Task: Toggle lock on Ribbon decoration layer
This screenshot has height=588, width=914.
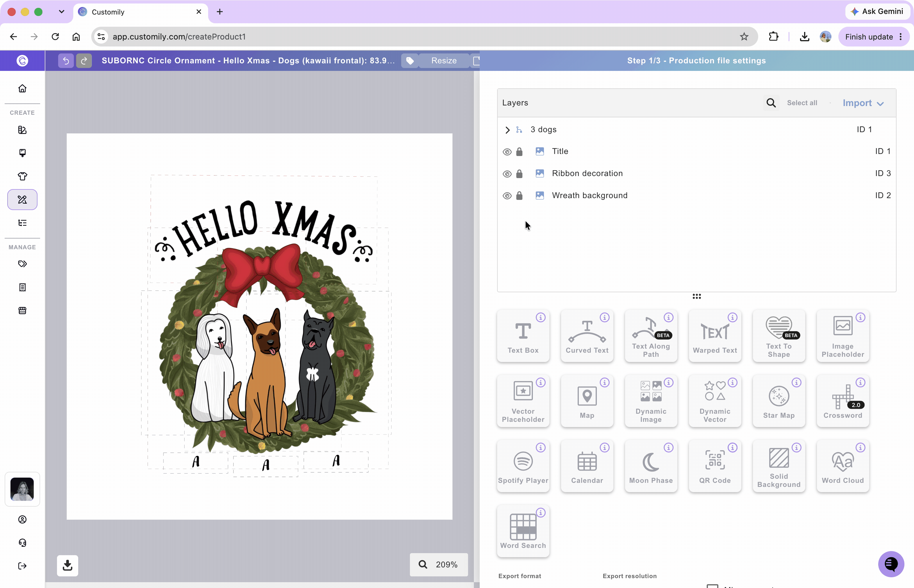Action: [519, 174]
